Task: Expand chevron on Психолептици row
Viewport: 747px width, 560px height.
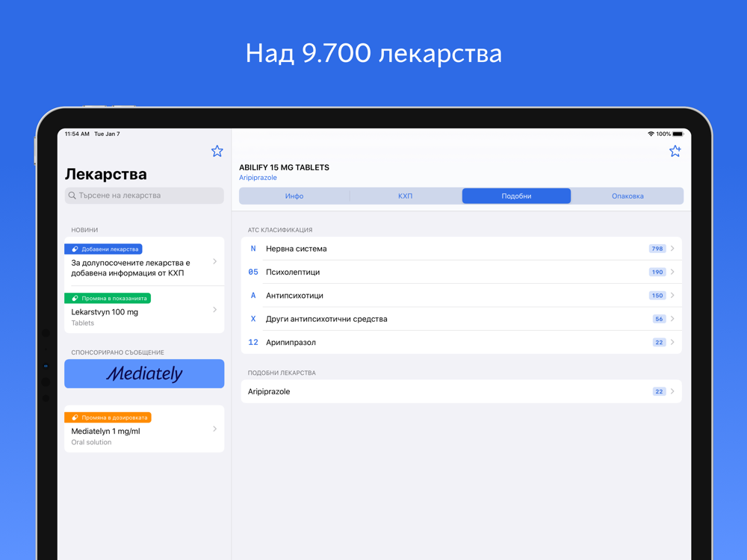Action: click(672, 272)
